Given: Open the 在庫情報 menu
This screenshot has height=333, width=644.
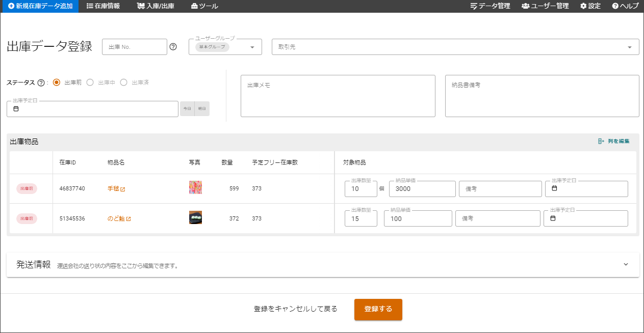Looking at the screenshot, I should click(x=104, y=6).
